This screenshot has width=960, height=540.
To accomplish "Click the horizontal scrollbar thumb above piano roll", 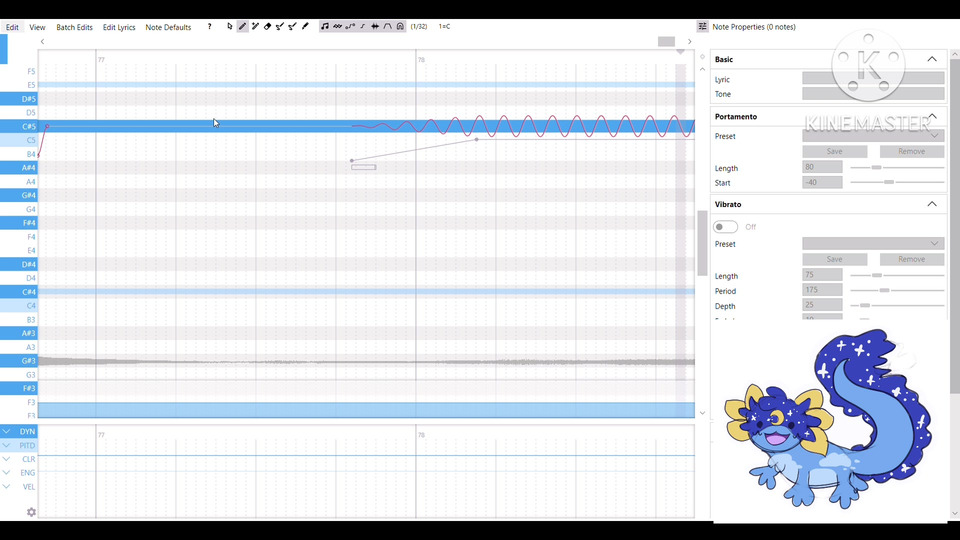I will click(666, 42).
